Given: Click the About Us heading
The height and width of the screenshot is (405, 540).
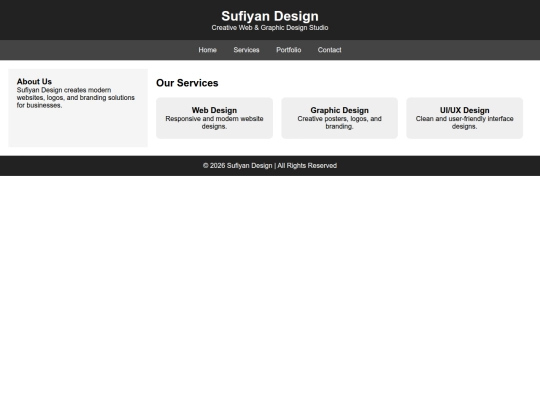Looking at the screenshot, I should [x=34, y=82].
